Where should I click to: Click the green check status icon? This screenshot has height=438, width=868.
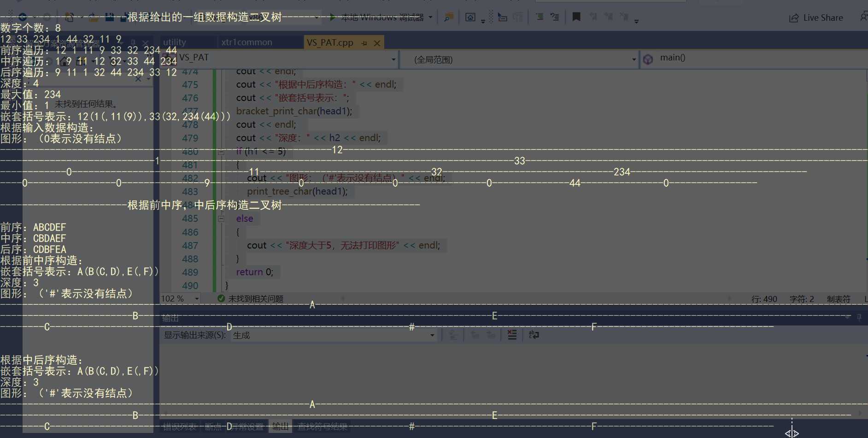[x=221, y=298]
